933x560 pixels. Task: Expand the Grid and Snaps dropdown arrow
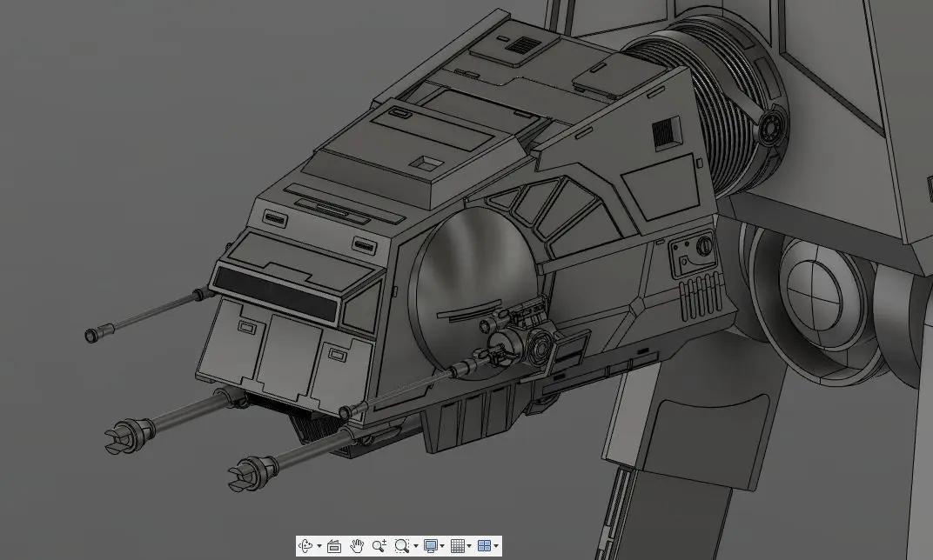click(x=469, y=546)
